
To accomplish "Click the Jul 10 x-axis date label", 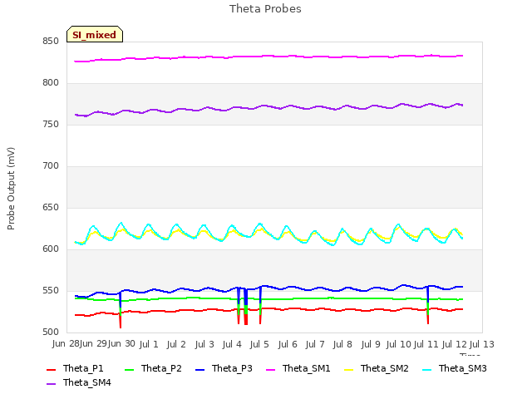I will (399, 344).
